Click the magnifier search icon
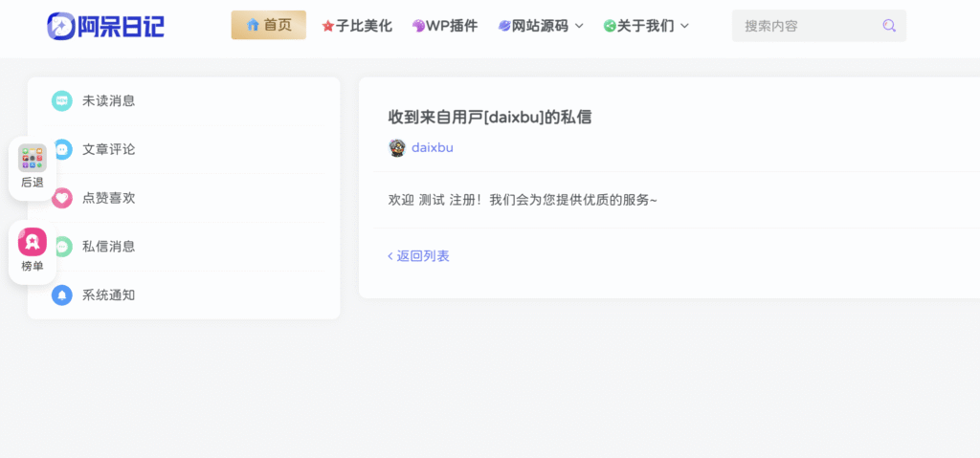This screenshot has width=980, height=458. (889, 26)
